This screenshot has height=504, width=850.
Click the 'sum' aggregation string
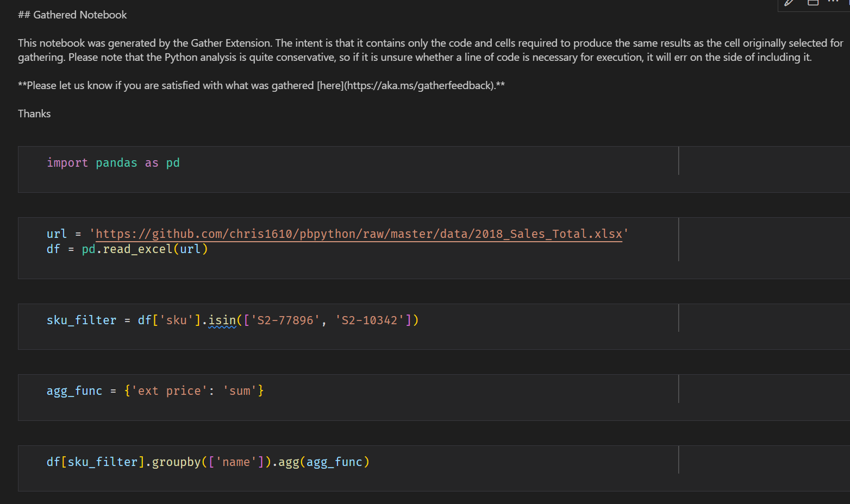coord(241,390)
